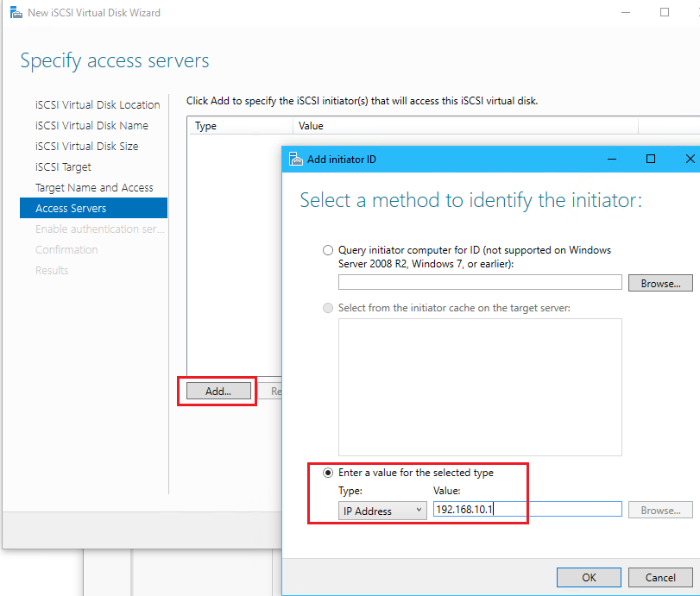The image size is (700, 596).
Task: Click Browse next to query initiator field
Action: coord(660,283)
